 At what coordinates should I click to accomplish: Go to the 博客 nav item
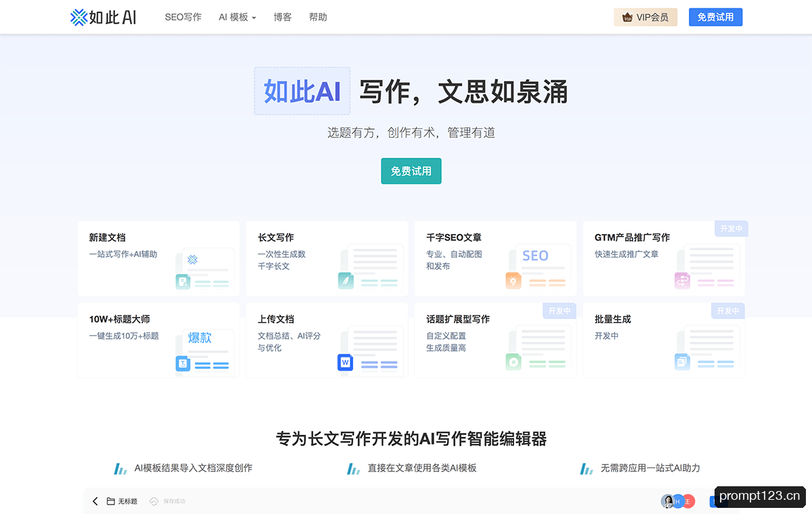(x=283, y=17)
